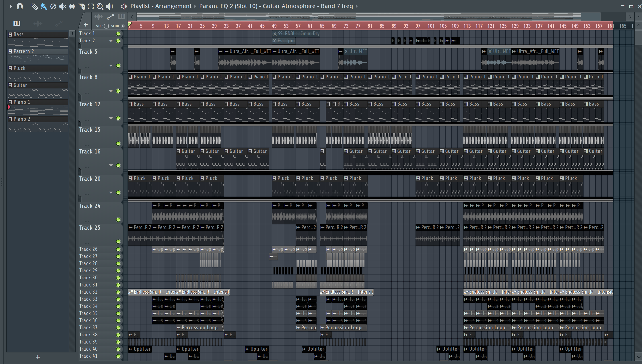Select the Mute tool
Viewport: 642px width, 364px height.
click(62, 6)
